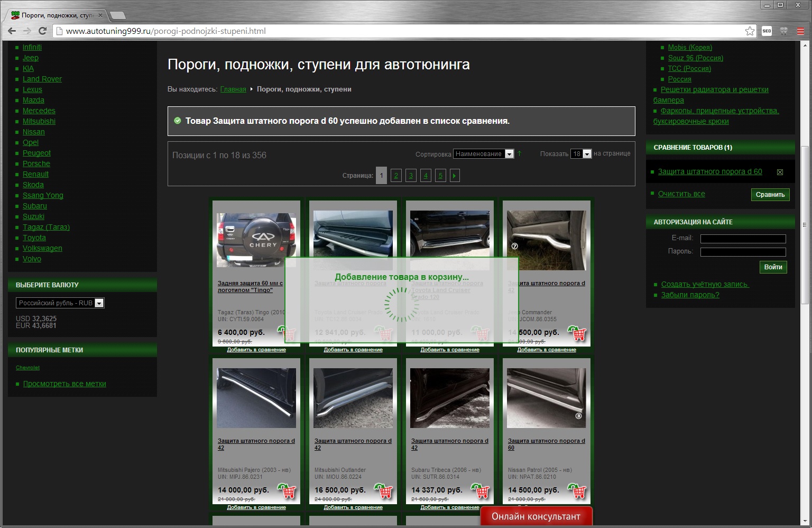Open the SEO extension icon
This screenshot has height=528, width=812.
tap(767, 31)
